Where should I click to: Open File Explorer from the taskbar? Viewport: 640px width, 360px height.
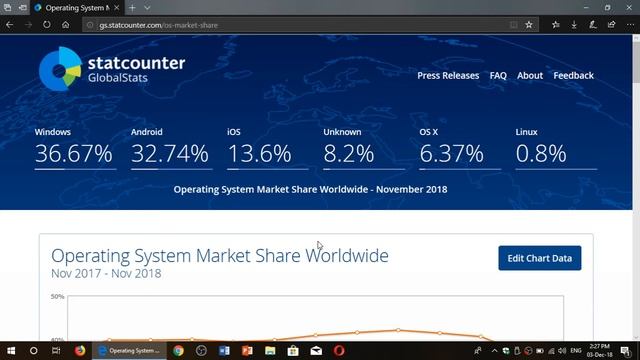click(x=270, y=351)
